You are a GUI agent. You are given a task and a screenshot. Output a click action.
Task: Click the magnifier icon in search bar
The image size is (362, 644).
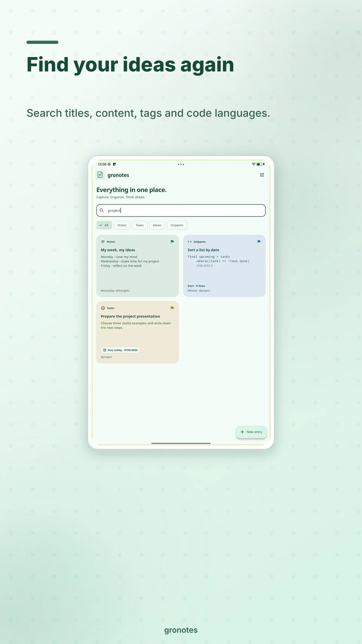point(101,211)
